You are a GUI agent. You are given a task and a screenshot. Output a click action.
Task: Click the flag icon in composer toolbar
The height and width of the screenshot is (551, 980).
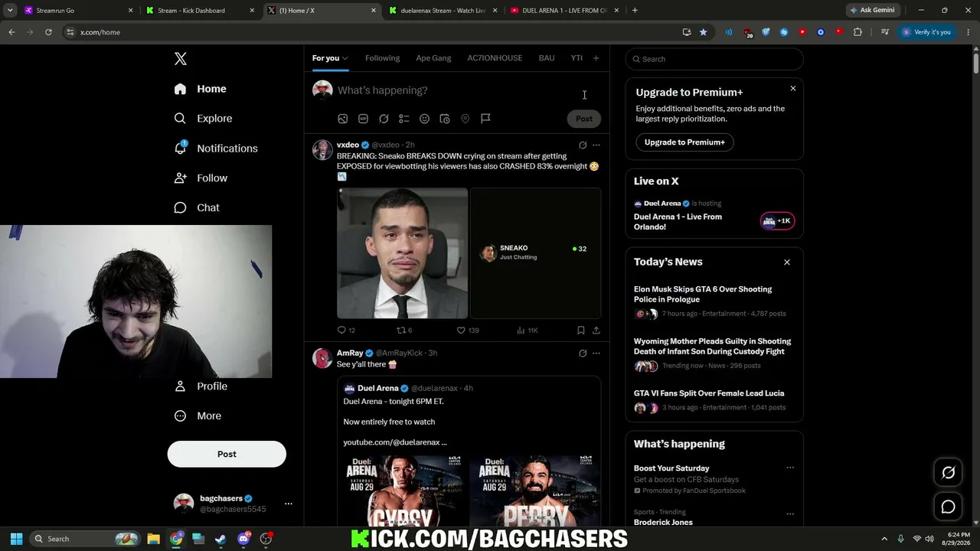(x=485, y=119)
